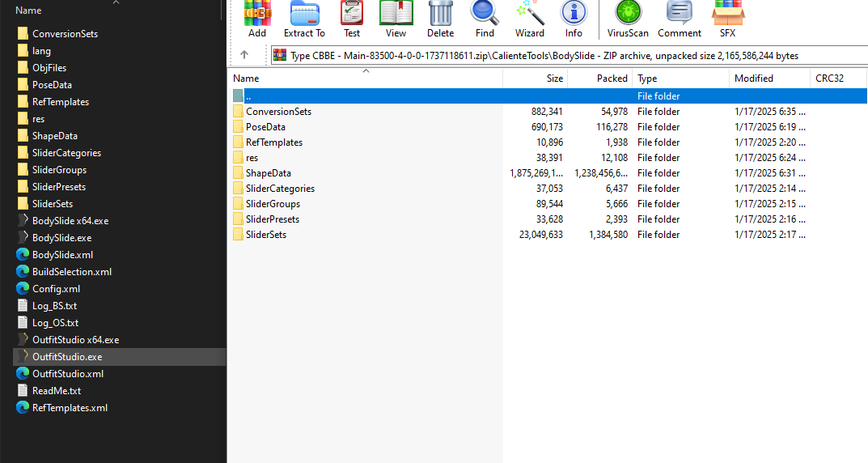Select RefTemplates.xml file in Explorer
This screenshot has width=868, height=463.
pyautogui.click(x=70, y=408)
